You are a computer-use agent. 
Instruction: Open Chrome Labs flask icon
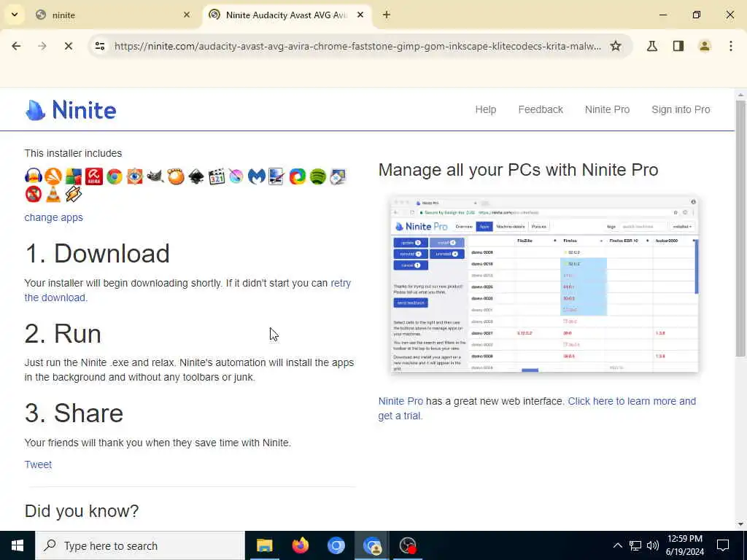[x=652, y=46]
